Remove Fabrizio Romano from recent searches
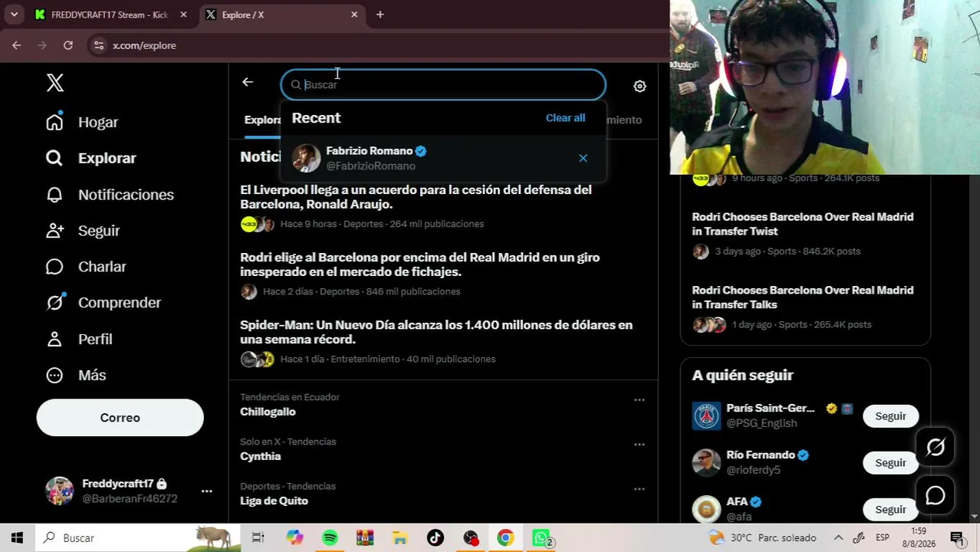The image size is (980, 552). tap(583, 158)
